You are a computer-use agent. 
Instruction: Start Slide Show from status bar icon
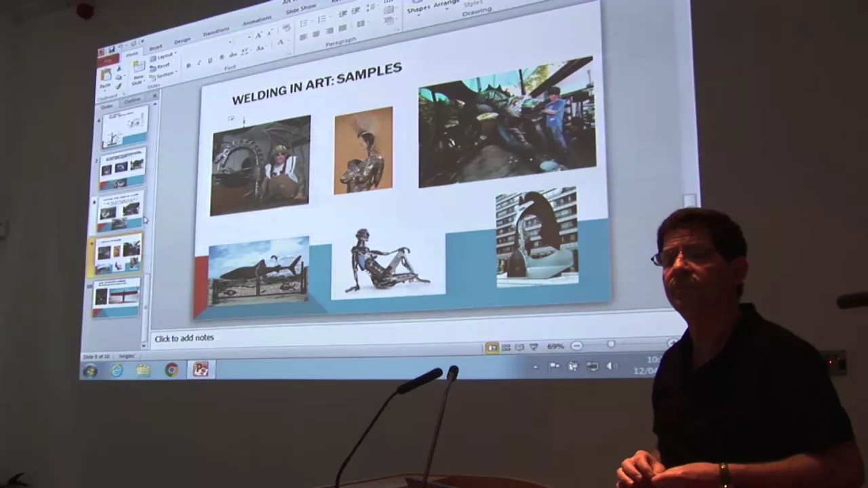534,347
